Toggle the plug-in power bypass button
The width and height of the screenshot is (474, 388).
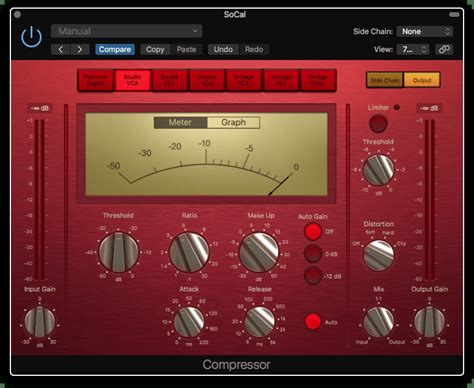click(x=31, y=37)
